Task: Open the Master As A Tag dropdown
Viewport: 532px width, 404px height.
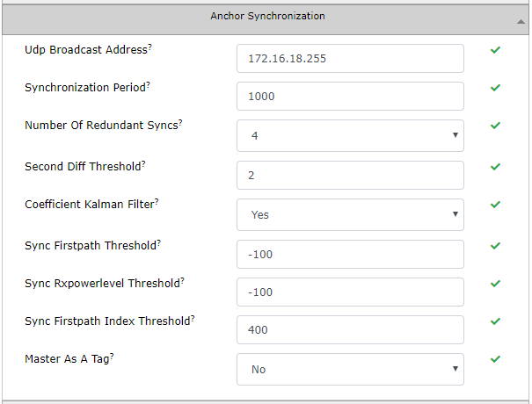Action: pyautogui.click(x=350, y=369)
